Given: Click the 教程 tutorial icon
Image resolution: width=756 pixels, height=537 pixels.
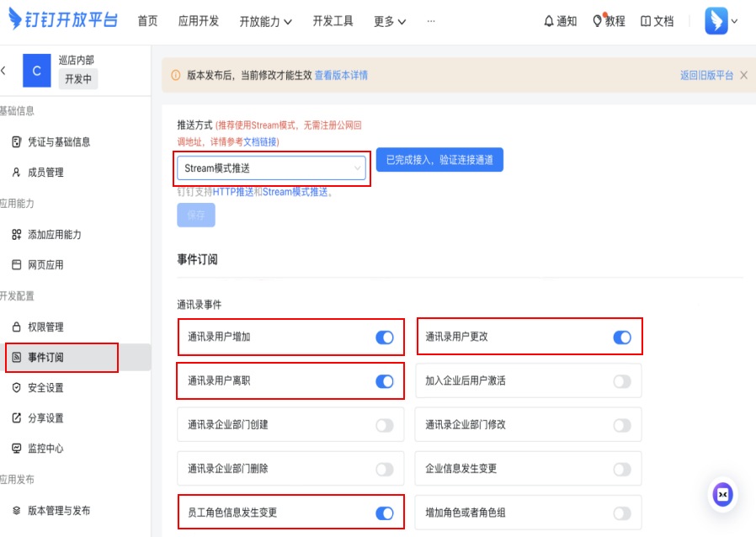Looking at the screenshot, I should 599,22.
